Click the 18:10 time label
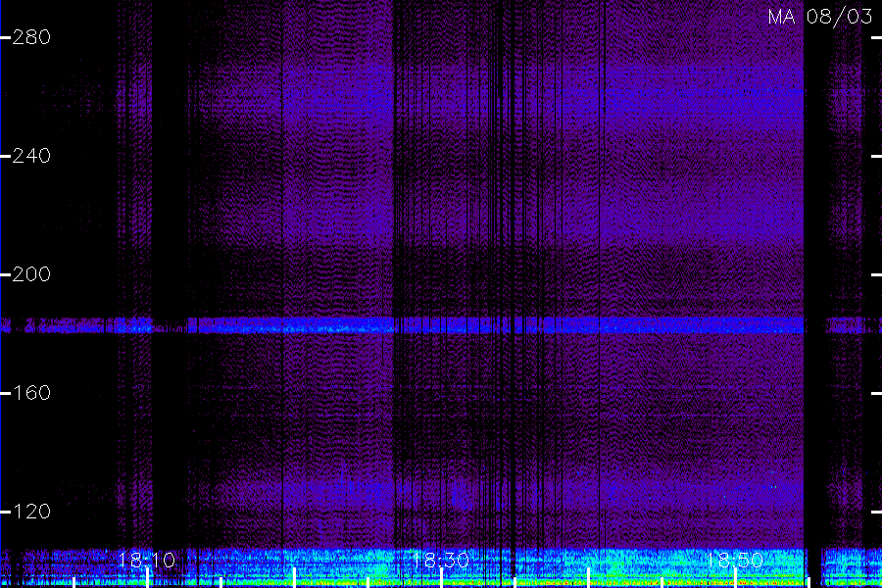Screen dimensions: 882x588 coord(147,561)
